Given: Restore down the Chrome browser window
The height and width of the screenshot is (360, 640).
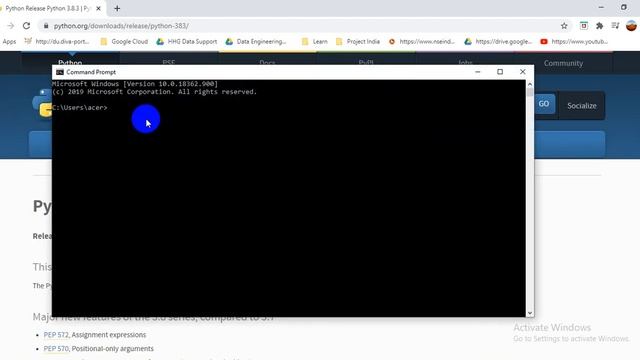Looking at the screenshot, I should pyautogui.click(x=624, y=7).
